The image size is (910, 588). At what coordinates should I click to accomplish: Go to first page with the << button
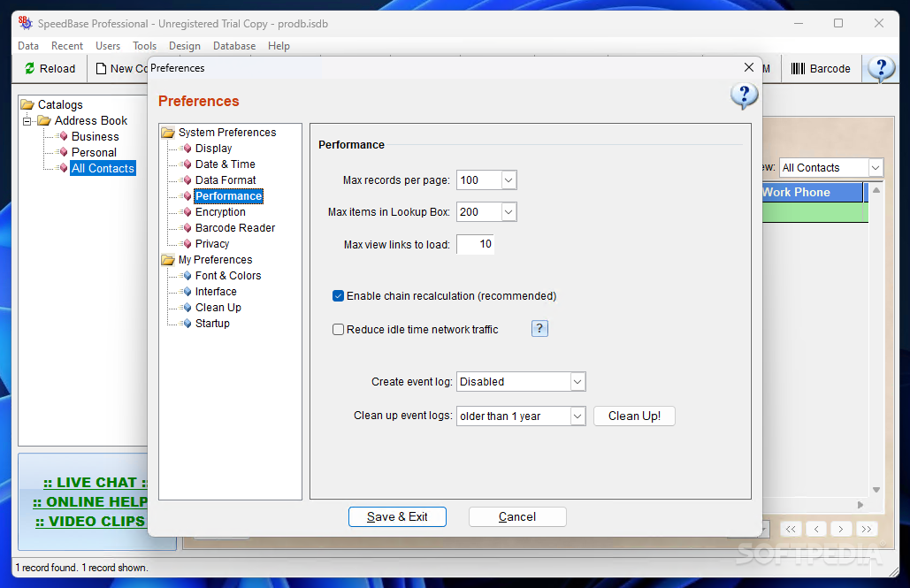tap(791, 529)
